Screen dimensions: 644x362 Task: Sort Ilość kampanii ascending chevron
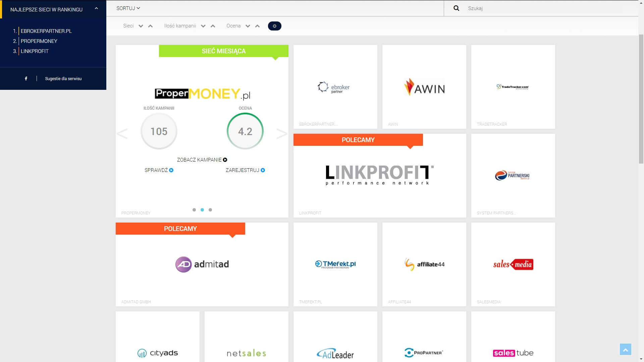coord(213,26)
